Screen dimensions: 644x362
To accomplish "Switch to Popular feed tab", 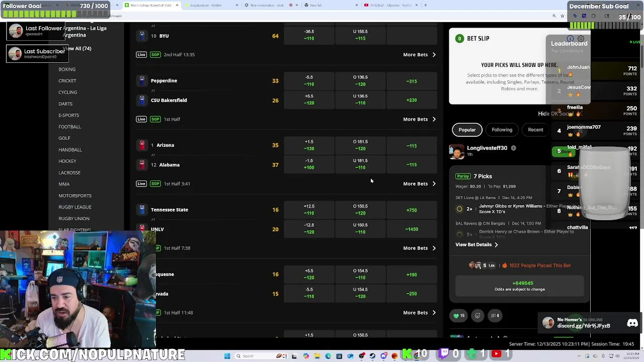I will tap(467, 130).
